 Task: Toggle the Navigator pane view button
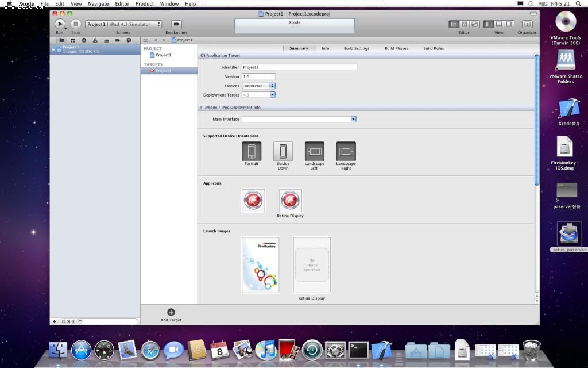pos(488,24)
